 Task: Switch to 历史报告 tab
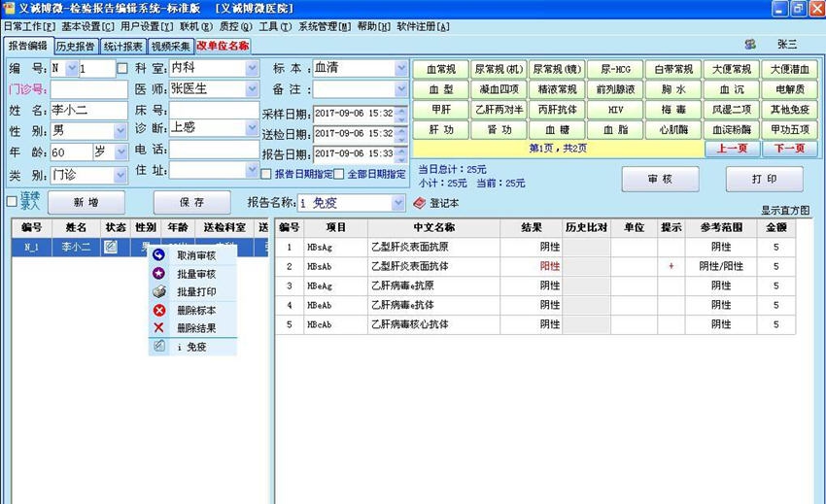(75, 47)
